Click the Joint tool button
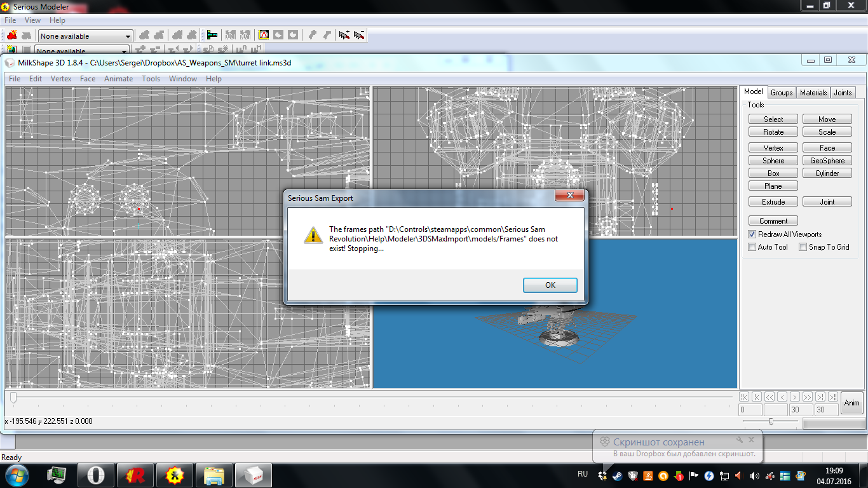This screenshot has width=868, height=488. (827, 202)
